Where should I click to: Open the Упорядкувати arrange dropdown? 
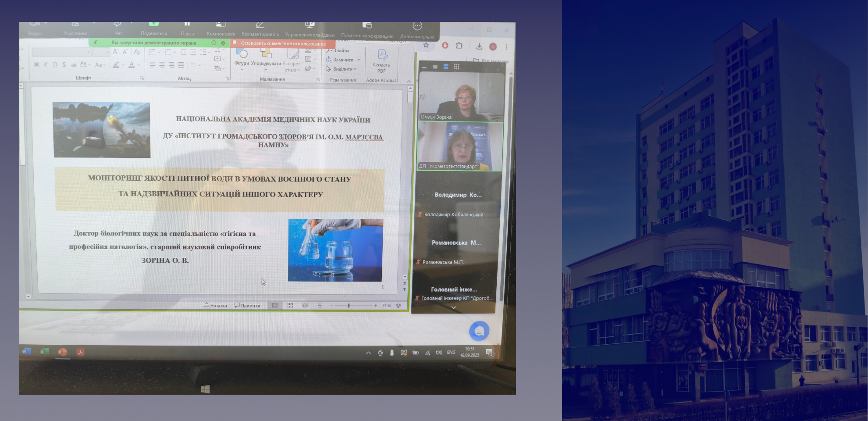click(266, 59)
